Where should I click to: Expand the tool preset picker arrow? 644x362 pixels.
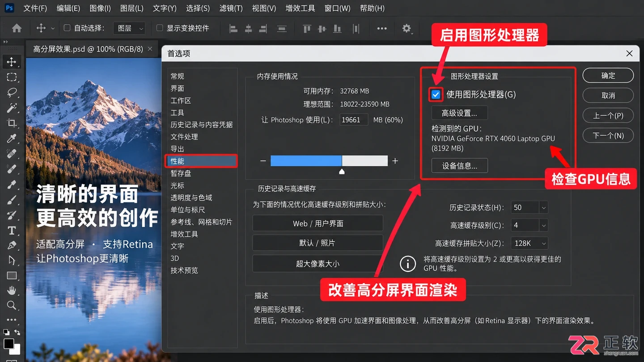click(53, 28)
